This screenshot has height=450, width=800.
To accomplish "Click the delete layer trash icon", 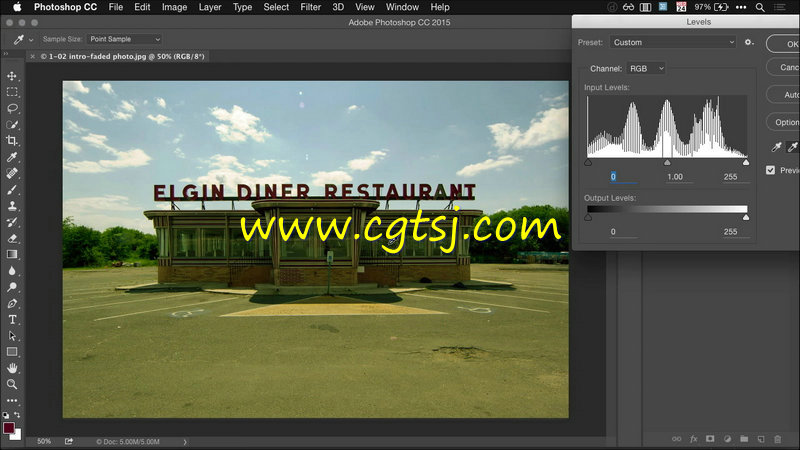I will [778, 439].
